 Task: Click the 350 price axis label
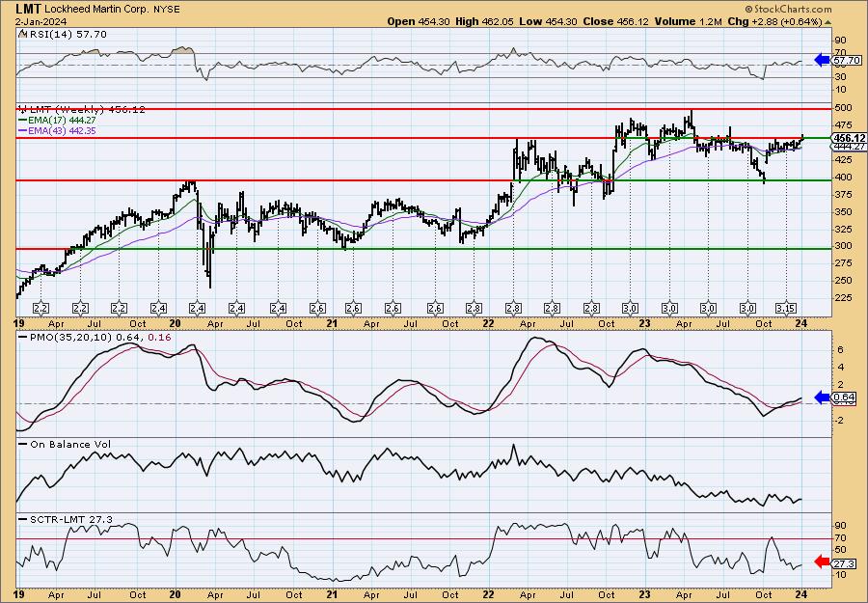pyautogui.click(x=843, y=211)
